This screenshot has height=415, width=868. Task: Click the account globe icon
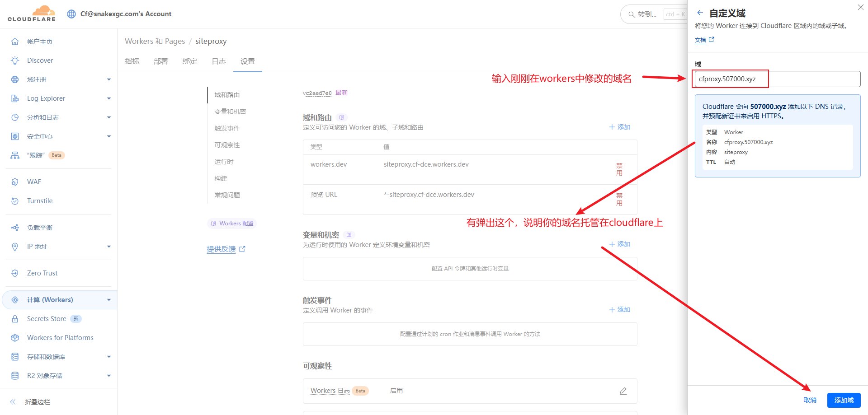pyautogui.click(x=71, y=14)
